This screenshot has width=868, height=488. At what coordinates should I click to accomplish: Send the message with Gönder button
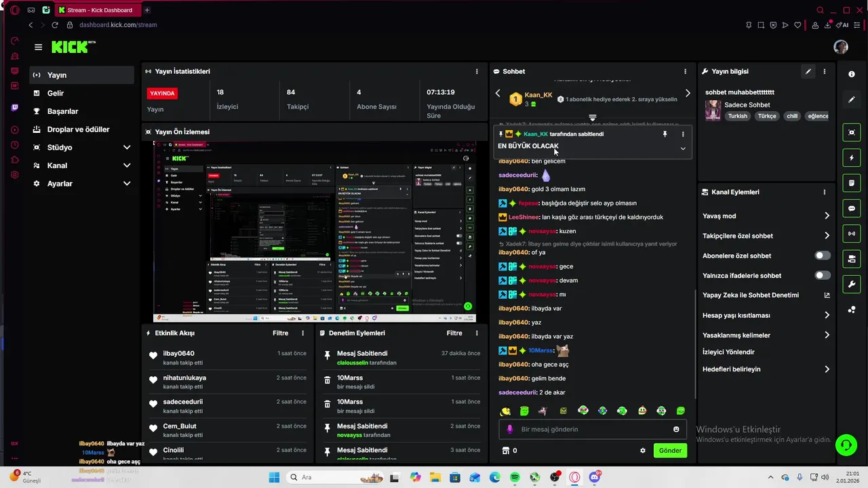pyautogui.click(x=670, y=451)
